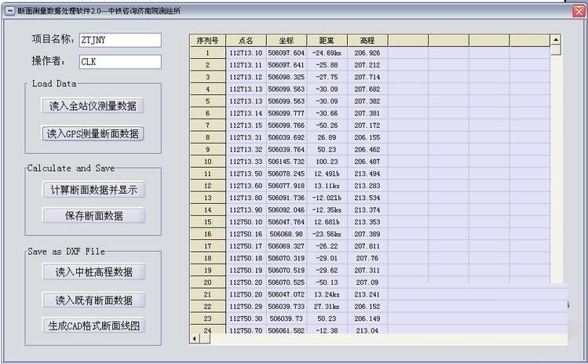Click elevation cell 213.494

[367, 173]
